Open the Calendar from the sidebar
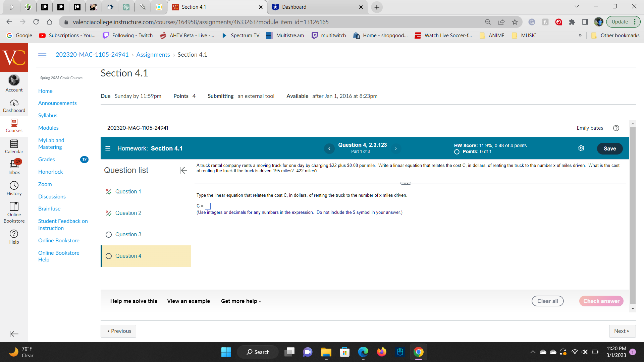Viewport: 644px width, 362px height. coord(14,146)
